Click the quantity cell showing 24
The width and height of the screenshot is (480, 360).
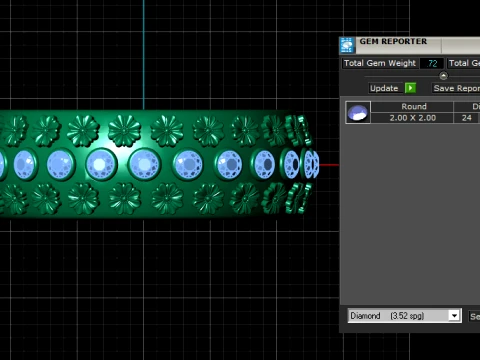pos(467,118)
